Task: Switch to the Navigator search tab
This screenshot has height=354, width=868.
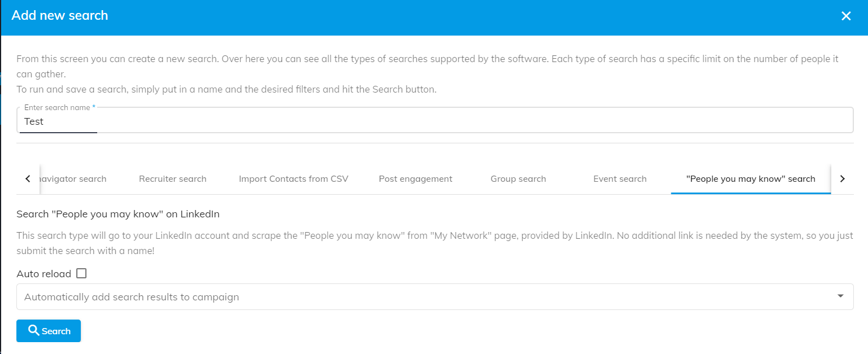Action: [73, 179]
